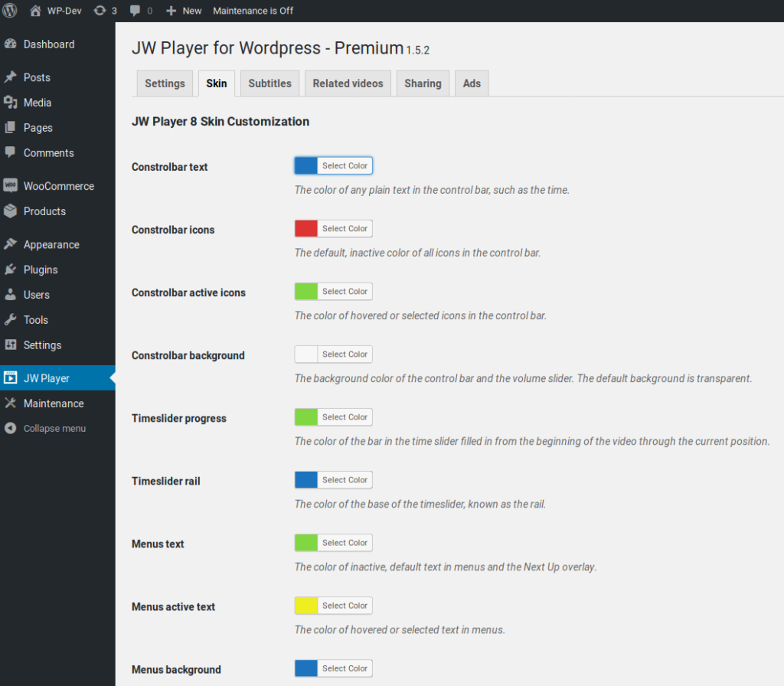Go to Dashboard in the sidebar

(x=49, y=44)
